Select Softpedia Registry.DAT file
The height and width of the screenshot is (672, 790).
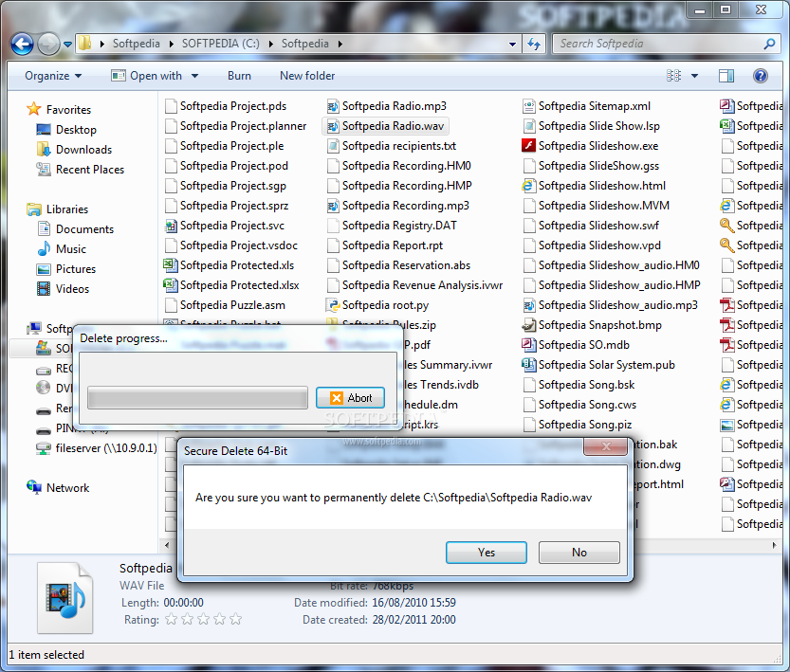(x=391, y=226)
